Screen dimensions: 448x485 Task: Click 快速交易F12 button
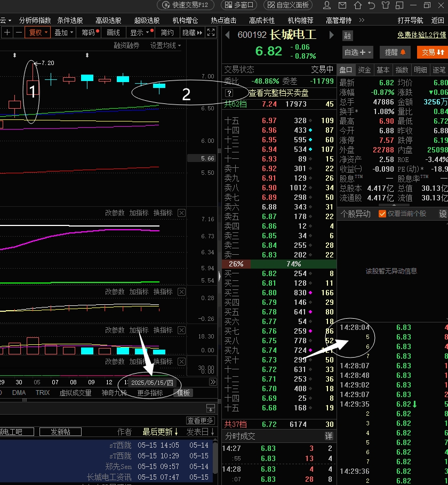(186, 5)
